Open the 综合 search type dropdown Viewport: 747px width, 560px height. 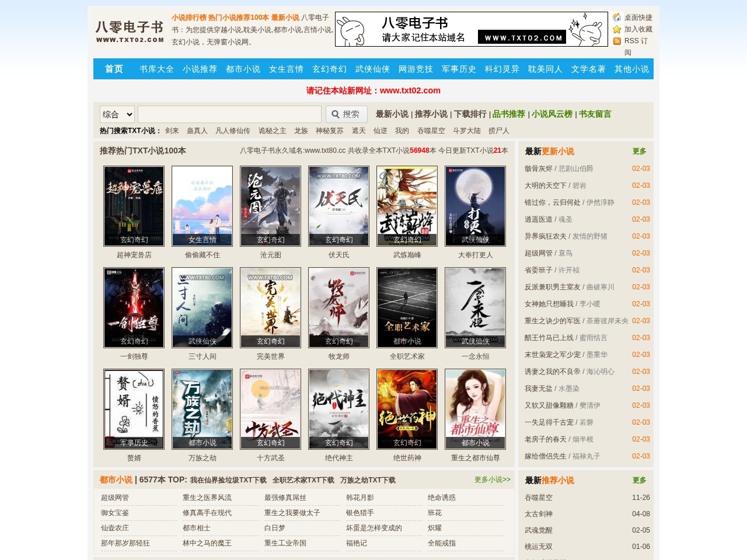click(117, 114)
